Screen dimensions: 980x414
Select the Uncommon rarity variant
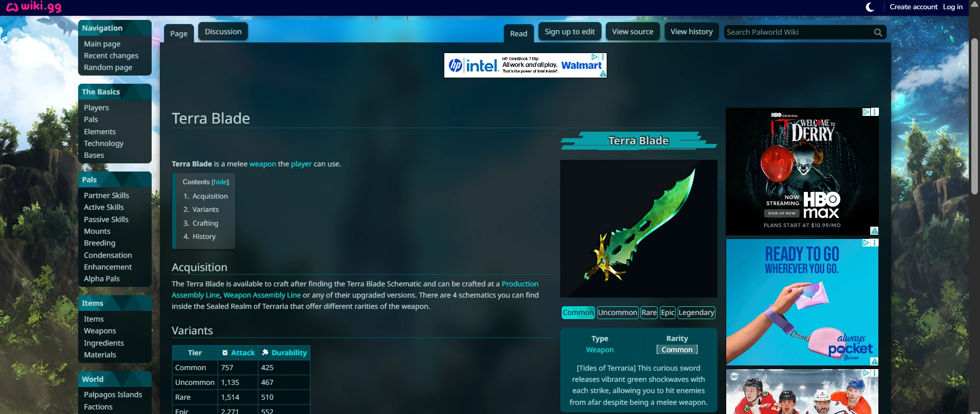coord(617,312)
